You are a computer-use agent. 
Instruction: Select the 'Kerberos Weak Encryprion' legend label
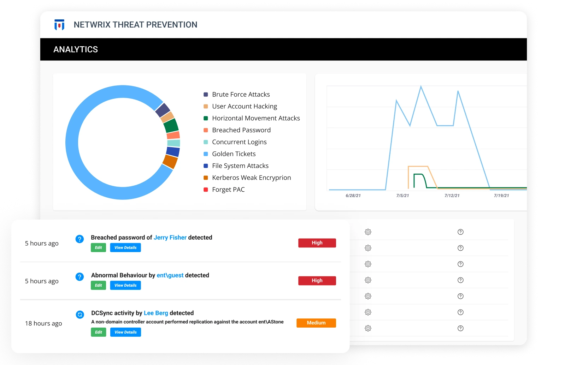pyautogui.click(x=252, y=178)
